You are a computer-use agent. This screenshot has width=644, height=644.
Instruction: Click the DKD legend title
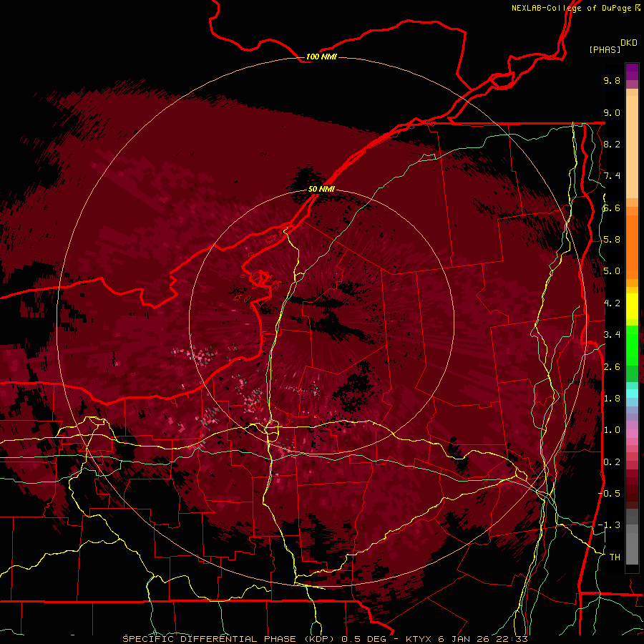tap(629, 43)
